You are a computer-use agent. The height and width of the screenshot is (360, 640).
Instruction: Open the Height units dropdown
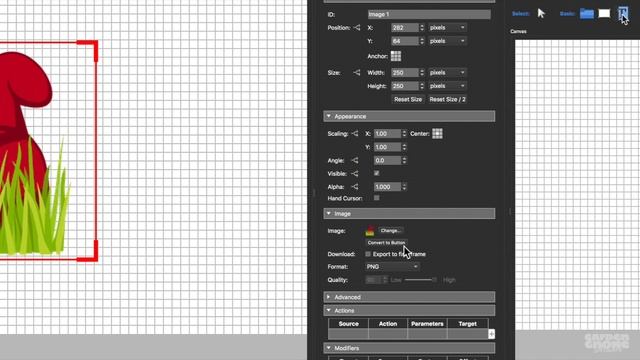(447, 86)
